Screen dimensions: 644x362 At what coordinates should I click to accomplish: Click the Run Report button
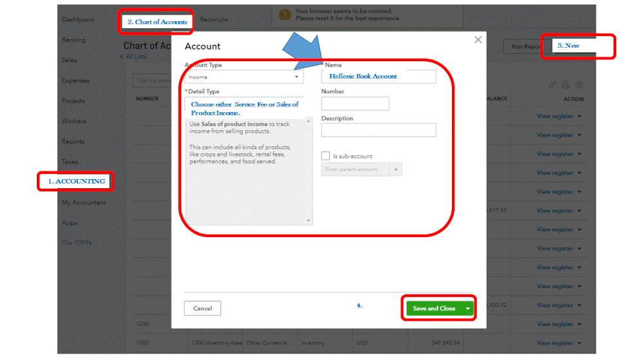(526, 46)
